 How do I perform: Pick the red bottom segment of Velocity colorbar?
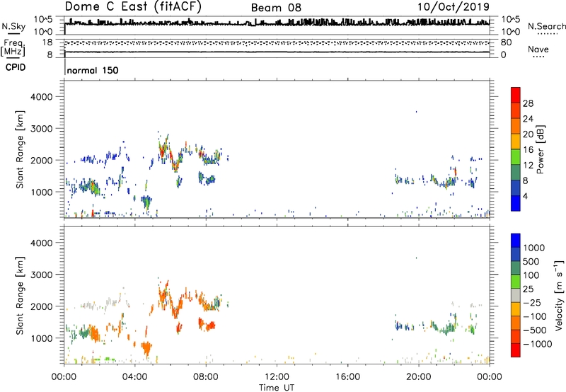pyautogui.click(x=516, y=350)
